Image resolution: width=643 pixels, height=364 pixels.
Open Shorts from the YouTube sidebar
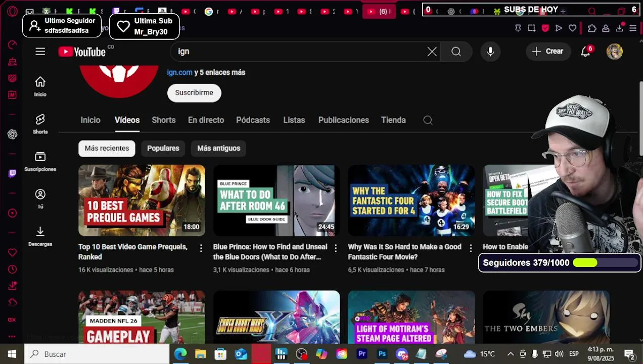40,124
